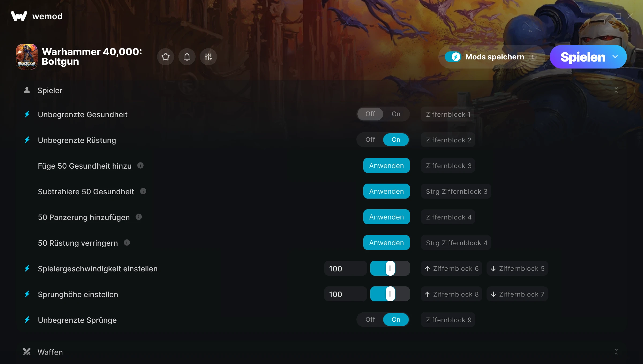643x364 pixels.
Task: Click the WeMod logo icon
Action: (19, 16)
